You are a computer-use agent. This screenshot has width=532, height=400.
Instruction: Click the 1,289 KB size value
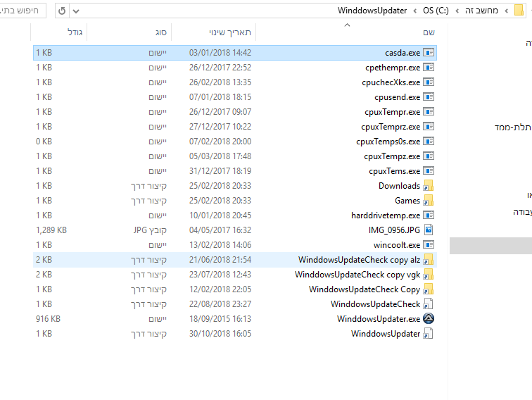pyautogui.click(x=51, y=230)
